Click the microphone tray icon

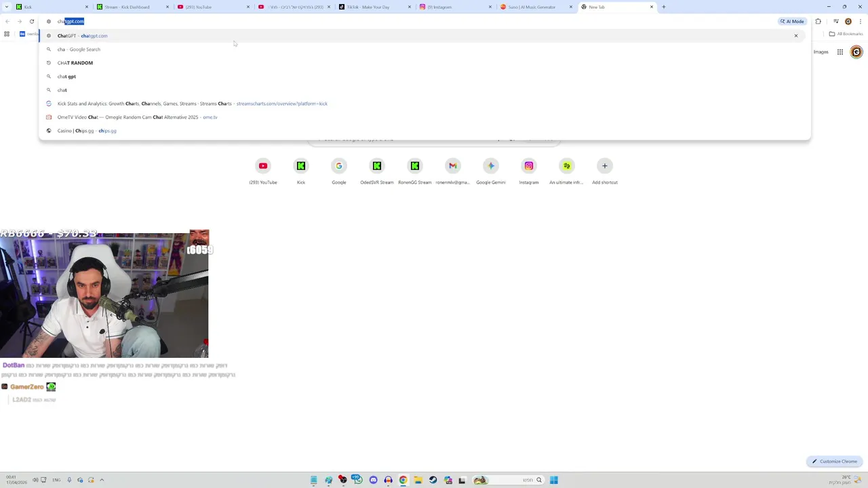point(69,480)
